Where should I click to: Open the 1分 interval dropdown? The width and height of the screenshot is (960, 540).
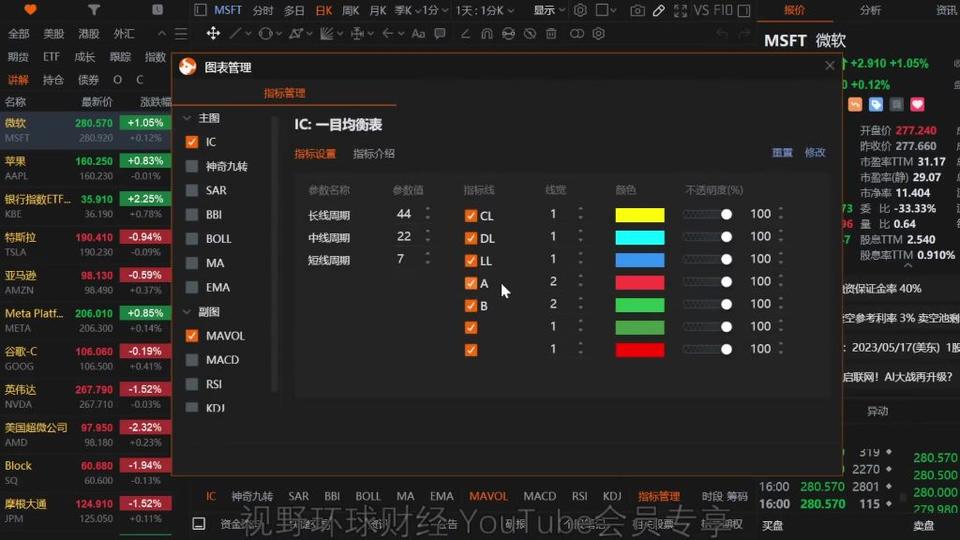click(x=435, y=10)
